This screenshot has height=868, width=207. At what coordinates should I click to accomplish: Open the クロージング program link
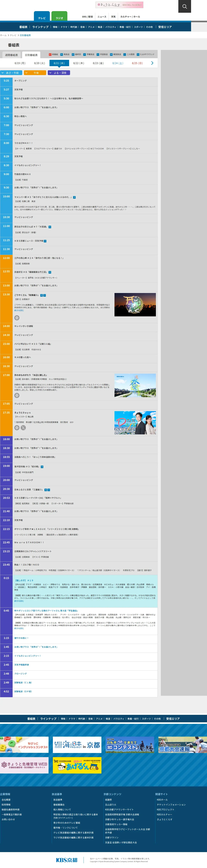click(21, 674)
